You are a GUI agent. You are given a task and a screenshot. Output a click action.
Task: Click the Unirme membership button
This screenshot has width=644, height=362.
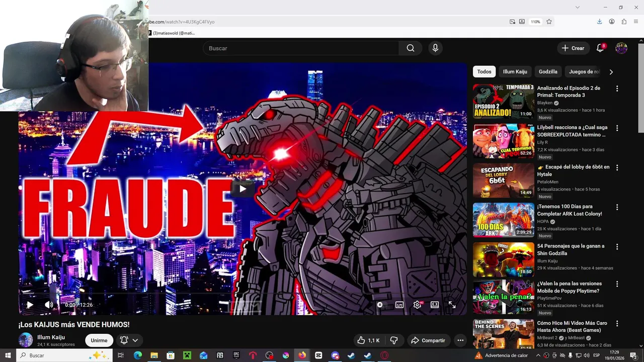99,340
